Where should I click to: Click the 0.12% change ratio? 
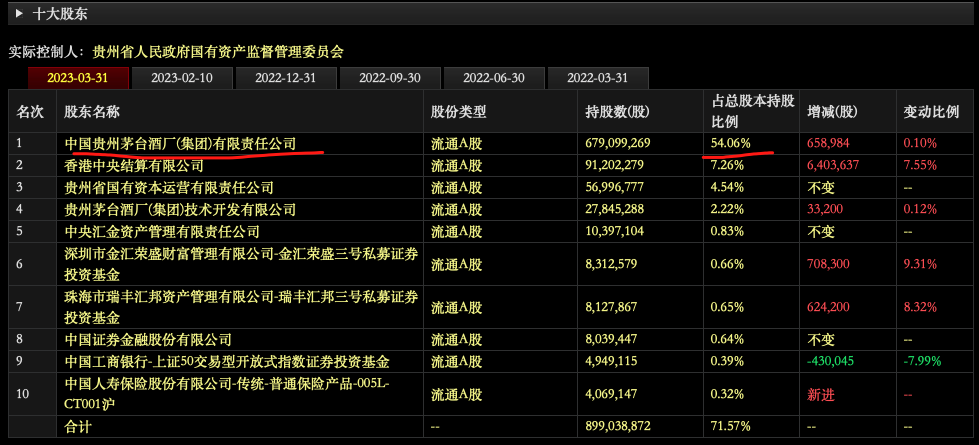(x=920, y=209)
